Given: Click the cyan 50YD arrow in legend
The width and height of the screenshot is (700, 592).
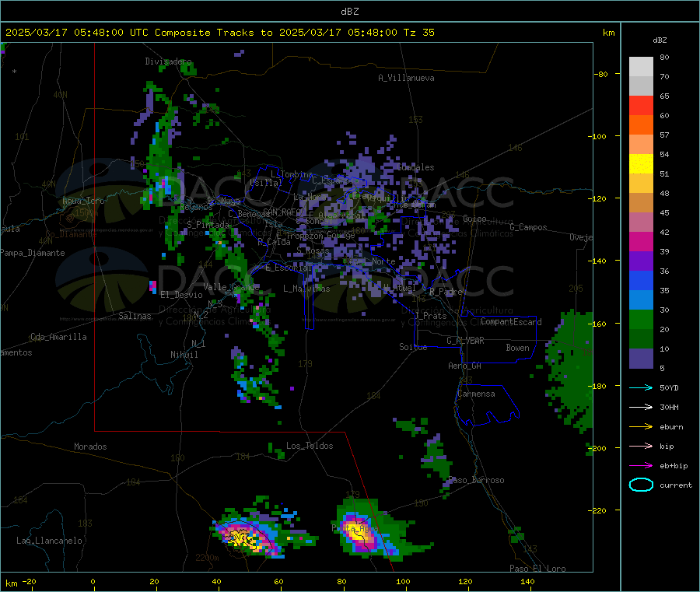Looking at the screenshot, I should pyautogui.click(x=641, y=387).
